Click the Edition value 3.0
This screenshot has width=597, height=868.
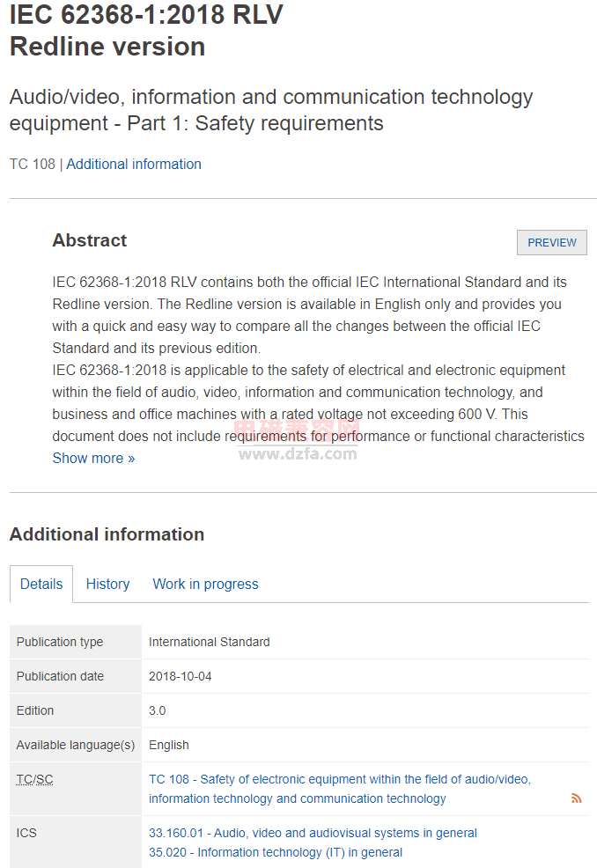point(158,710)
